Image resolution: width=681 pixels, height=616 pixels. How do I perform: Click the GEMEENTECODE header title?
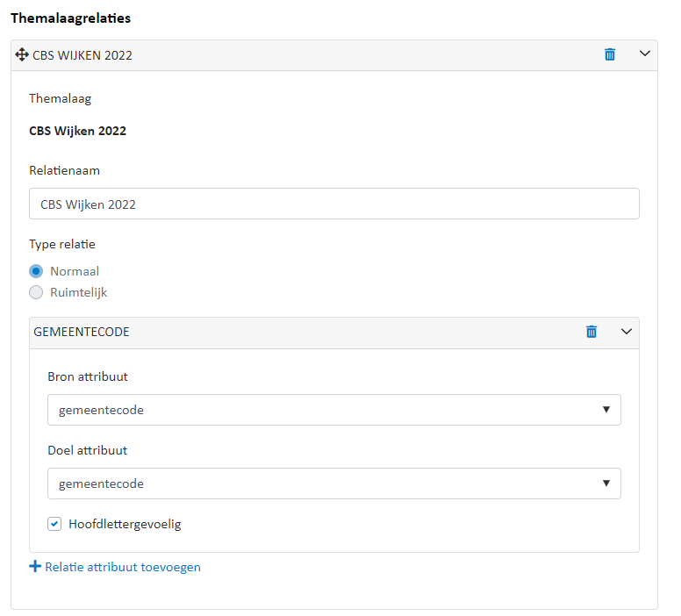[x=82, y=332]
